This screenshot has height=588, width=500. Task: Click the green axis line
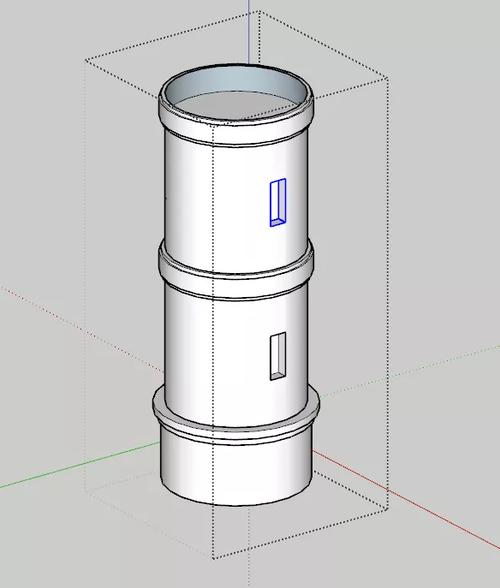click(x=79, y=465)
